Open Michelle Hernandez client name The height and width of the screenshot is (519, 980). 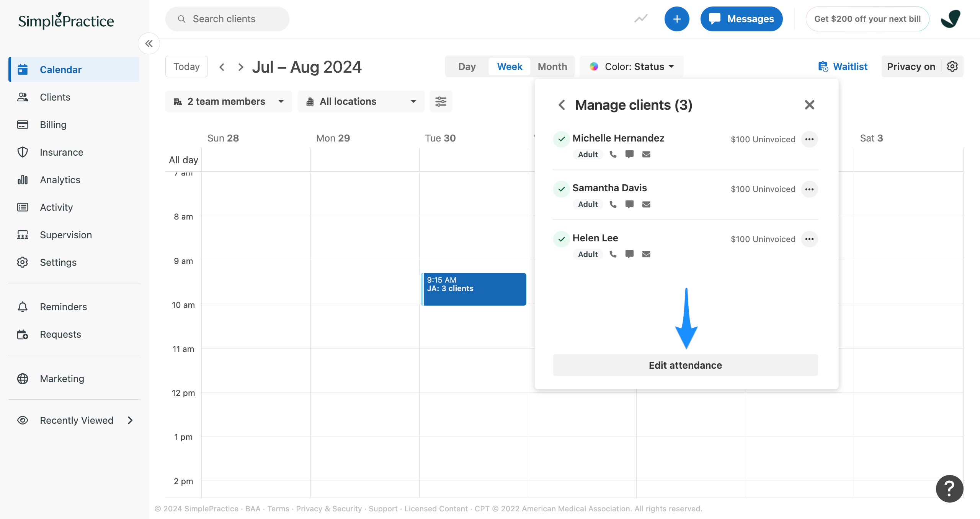[x=618, y=138]
